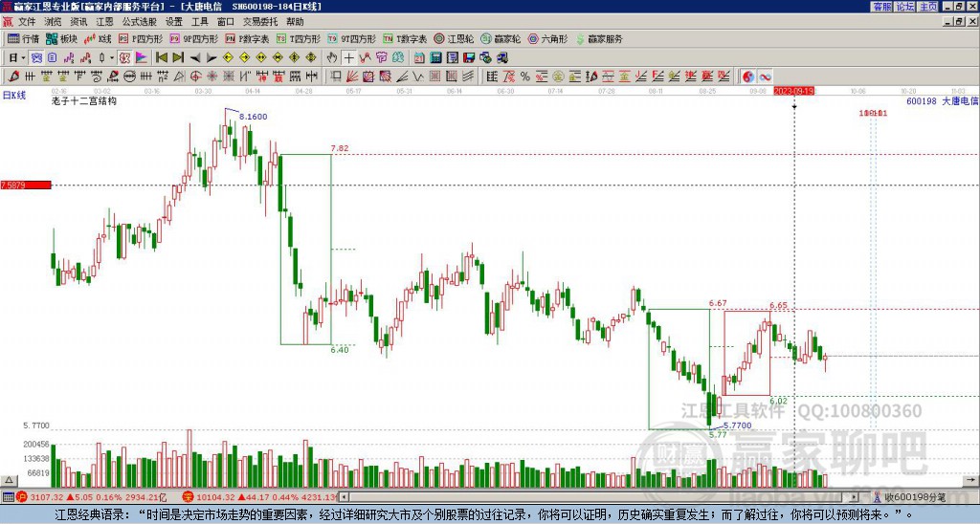Expand the candlestick style dropdown arrow

pyautogui.click(x=112, y=58)
